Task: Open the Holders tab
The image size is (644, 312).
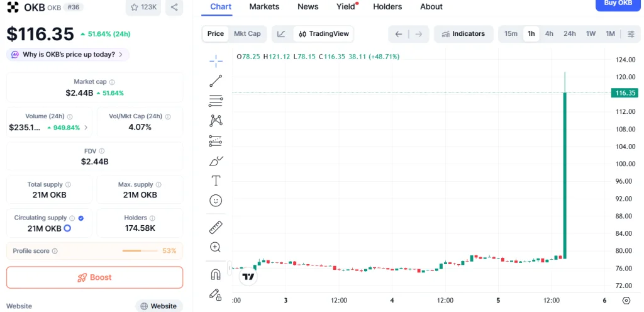Action: point(387,7)
